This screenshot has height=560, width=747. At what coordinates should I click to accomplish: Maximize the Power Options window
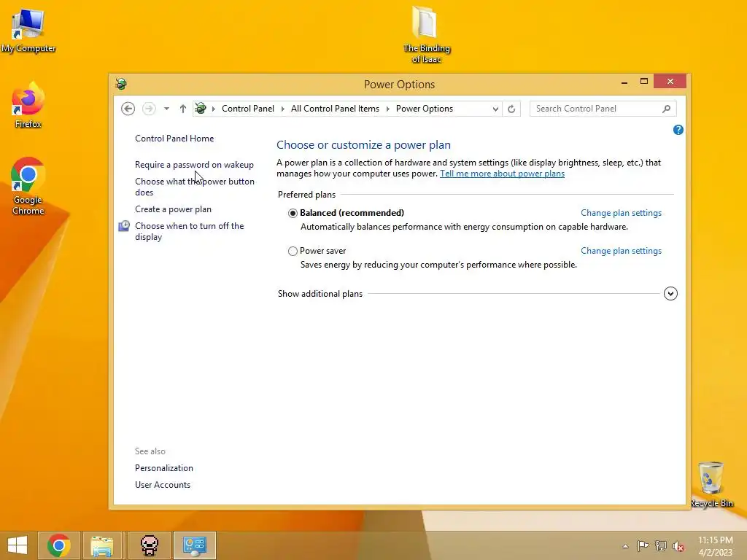(x=644, y=82)
